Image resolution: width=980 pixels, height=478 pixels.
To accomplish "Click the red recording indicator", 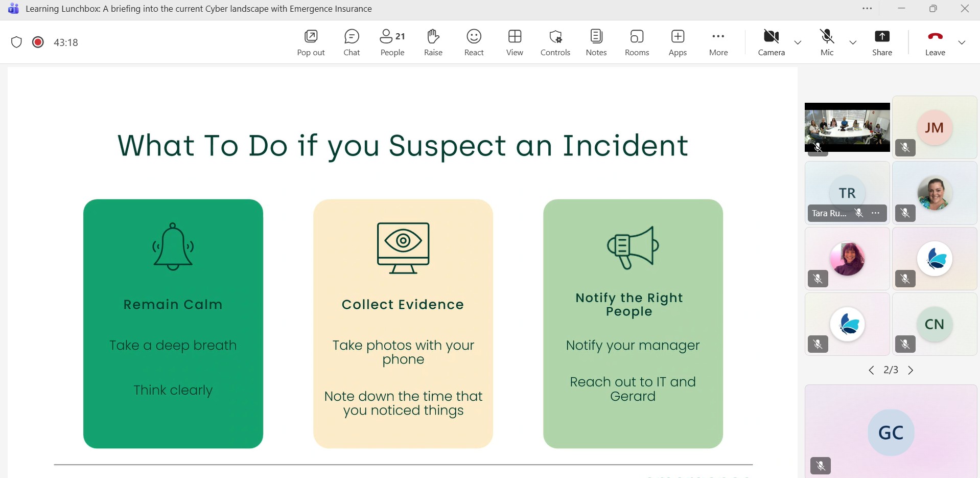I will [38, 42].
